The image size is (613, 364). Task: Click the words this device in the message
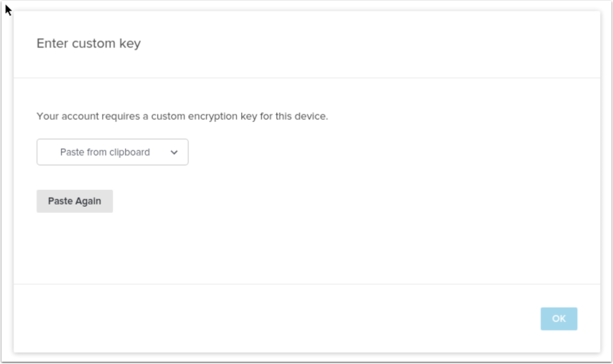tap(302, 117)
